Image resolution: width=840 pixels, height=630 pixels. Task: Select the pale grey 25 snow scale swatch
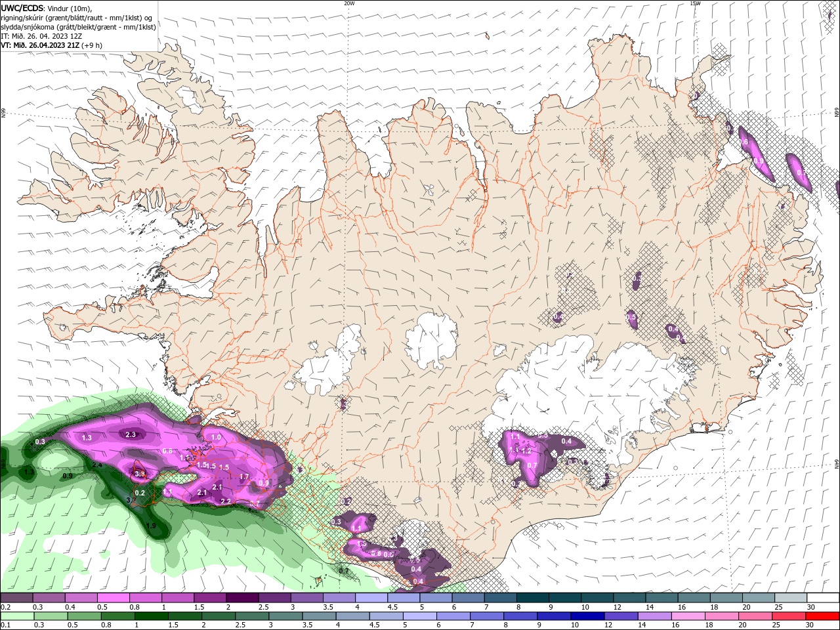point(791,598)
